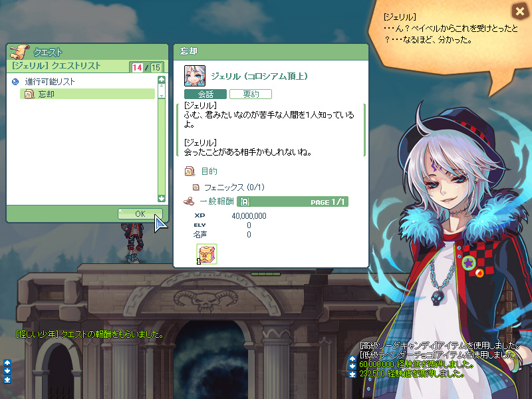Collapse the 進行可能リスト category
The image size is (532, 399).
15,82
